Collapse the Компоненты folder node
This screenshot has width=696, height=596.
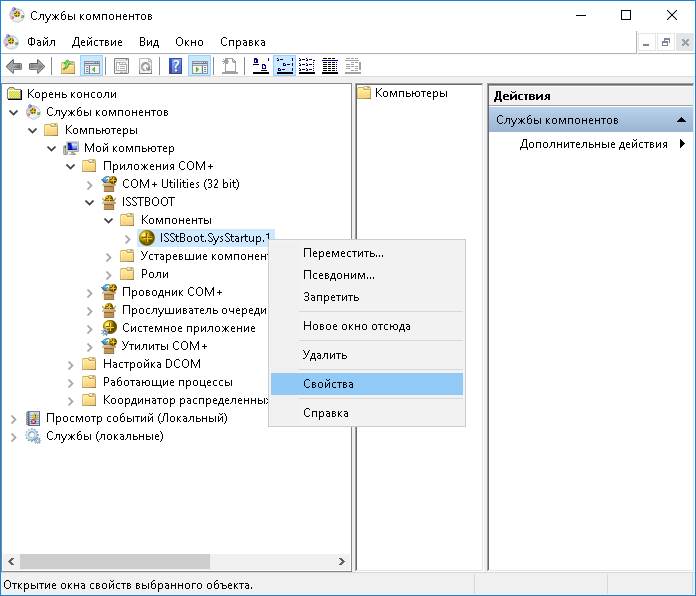point(108,221)
